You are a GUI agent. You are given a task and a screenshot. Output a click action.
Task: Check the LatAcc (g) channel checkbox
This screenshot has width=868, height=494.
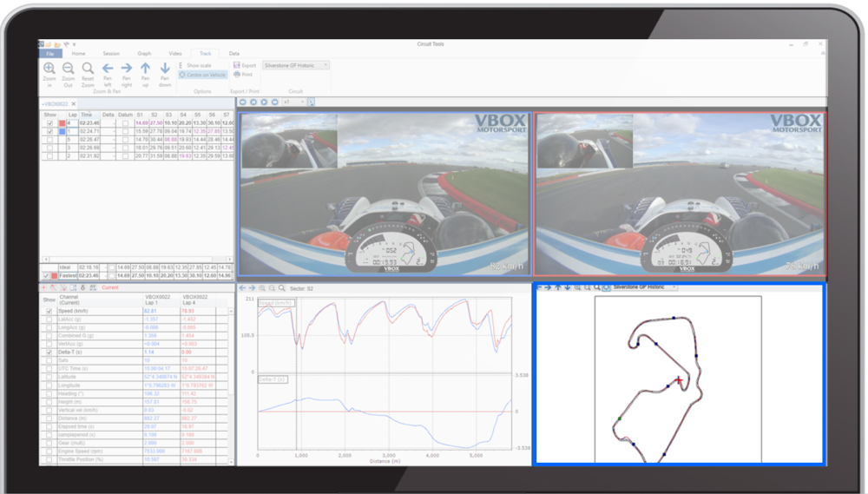pos(49,319)
